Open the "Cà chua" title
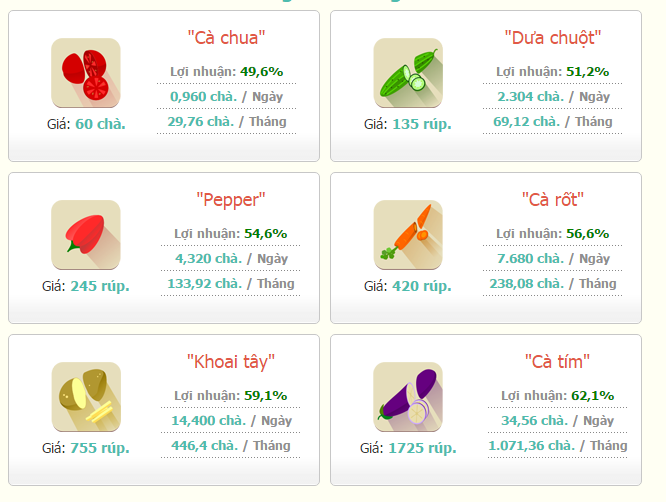666x502 pixels. pos(226,38)
